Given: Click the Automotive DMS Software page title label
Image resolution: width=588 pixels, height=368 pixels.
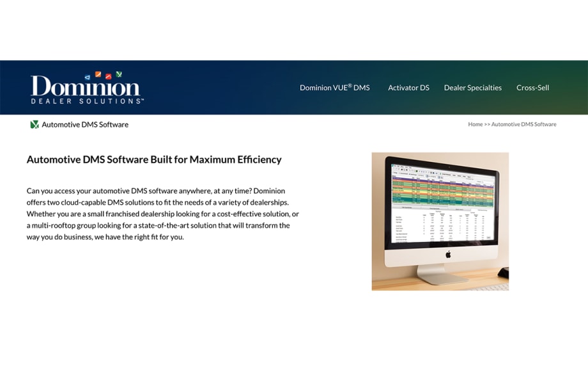Looking at the screenshot, I should tap(85, 125).
